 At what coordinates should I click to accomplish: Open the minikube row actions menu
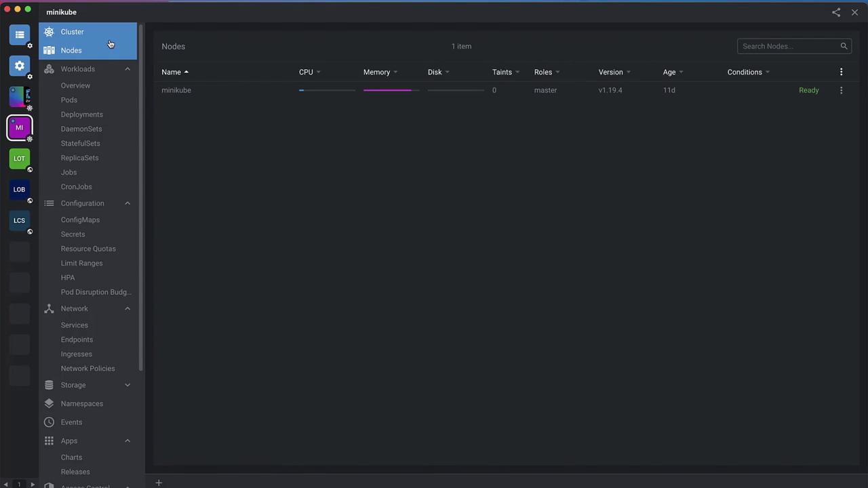(842, 90)
